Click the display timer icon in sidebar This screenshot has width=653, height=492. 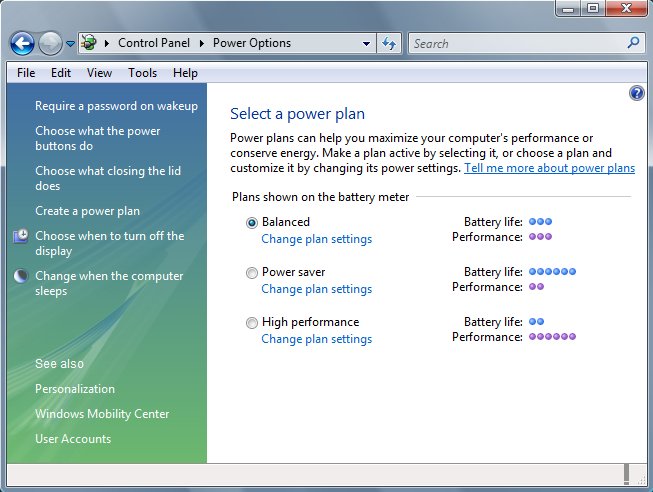coord(21,236)
